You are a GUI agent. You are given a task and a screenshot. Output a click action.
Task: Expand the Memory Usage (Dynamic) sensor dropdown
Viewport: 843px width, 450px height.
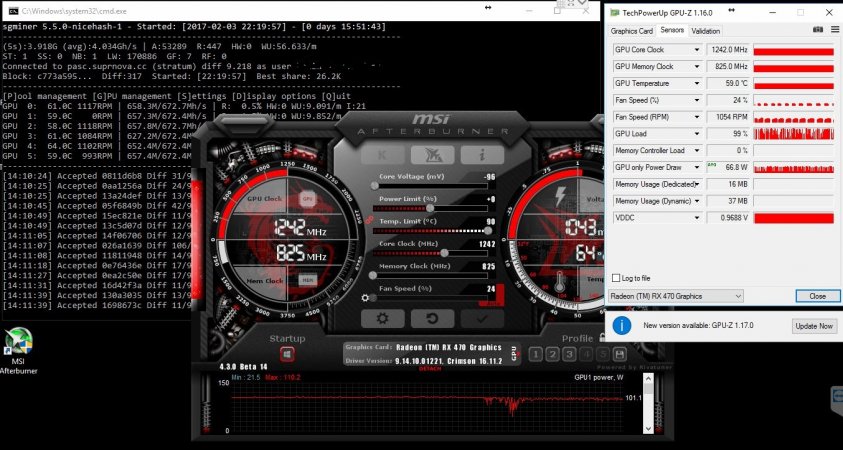(697, 201)
